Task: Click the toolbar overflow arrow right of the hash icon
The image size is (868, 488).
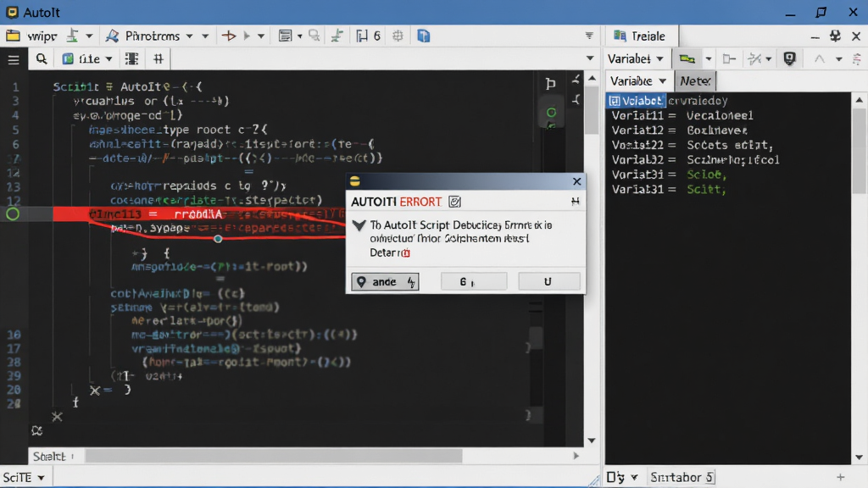Action: [x=590, y=58]
